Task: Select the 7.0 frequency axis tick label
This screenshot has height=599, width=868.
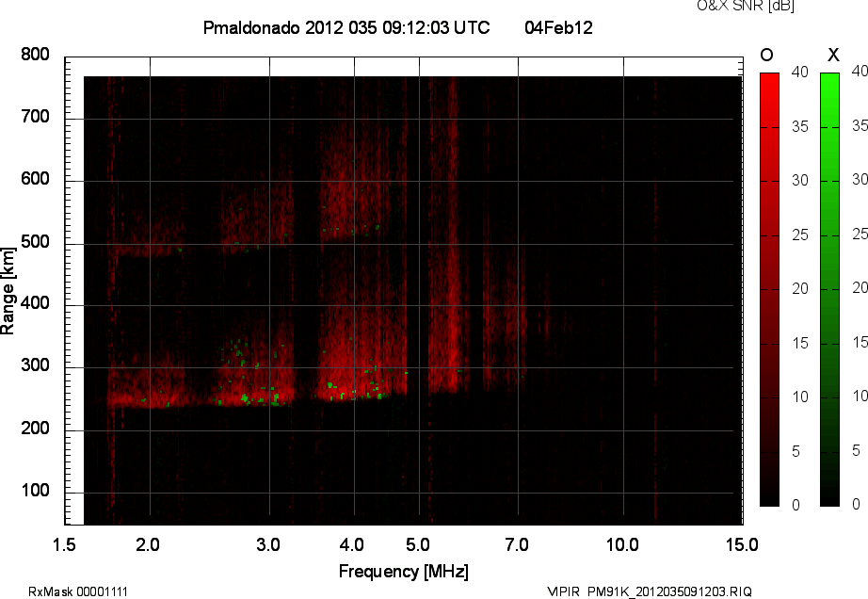Action: point(517,544)
